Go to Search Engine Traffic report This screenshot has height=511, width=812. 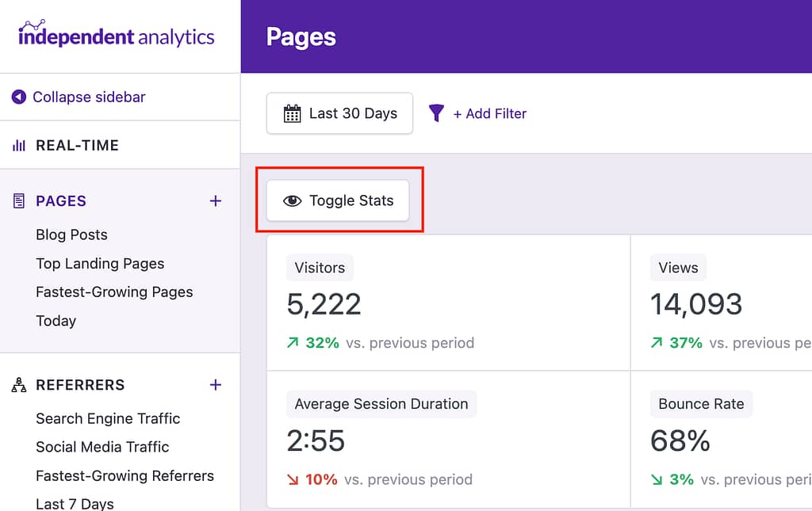tap(108, 418)
